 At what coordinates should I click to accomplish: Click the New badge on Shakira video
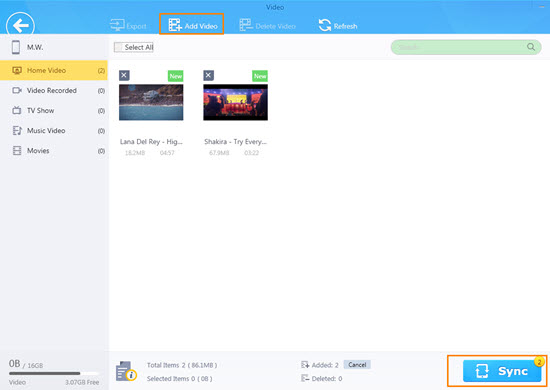260,76
